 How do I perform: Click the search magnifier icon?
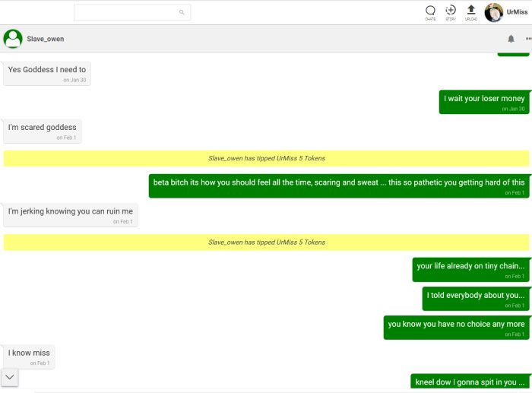click(182, 12)
